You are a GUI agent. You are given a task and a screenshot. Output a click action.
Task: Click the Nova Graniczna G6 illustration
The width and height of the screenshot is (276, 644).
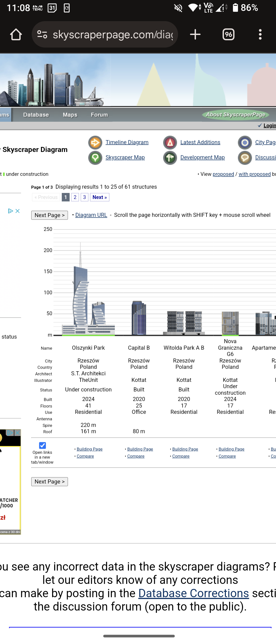(x=230, y=323)
